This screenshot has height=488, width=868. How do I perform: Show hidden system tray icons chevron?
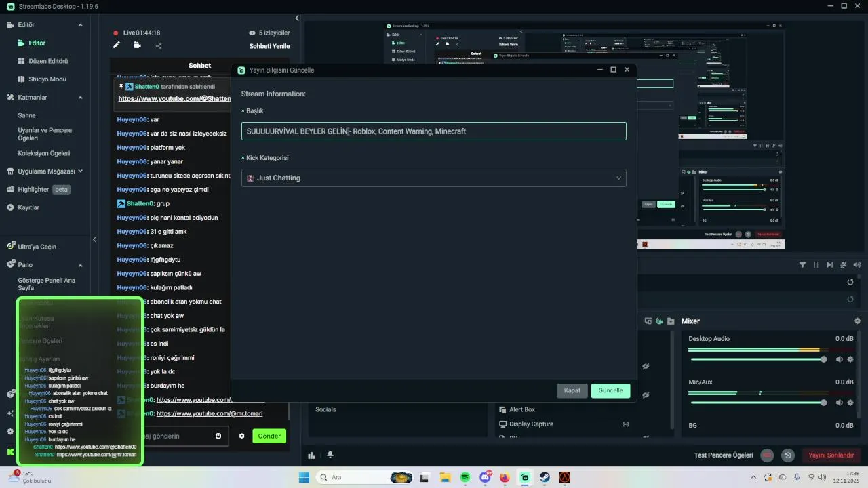pos(754,477)
